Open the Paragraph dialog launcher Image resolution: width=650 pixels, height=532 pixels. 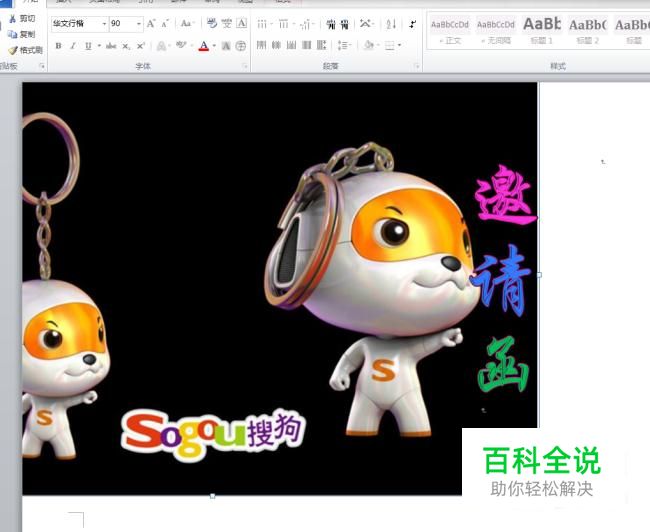[417, 66]
